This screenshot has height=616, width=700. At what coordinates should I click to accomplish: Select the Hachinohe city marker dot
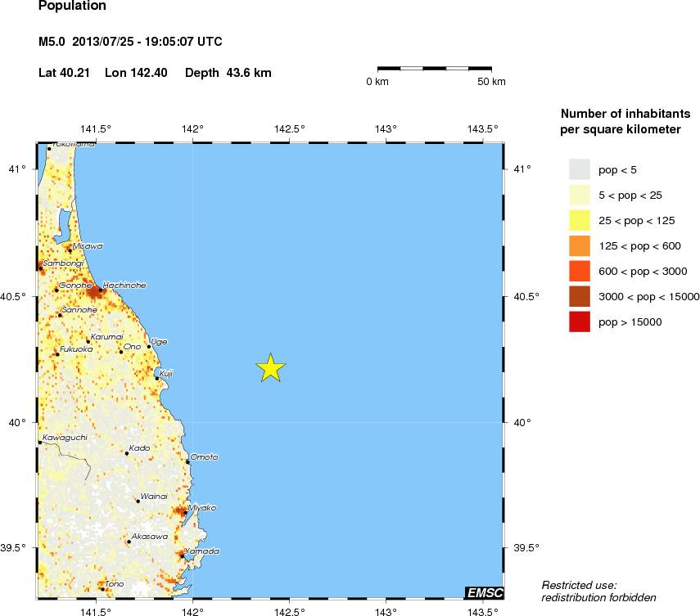pyautogui.click(x=100, y=290)
